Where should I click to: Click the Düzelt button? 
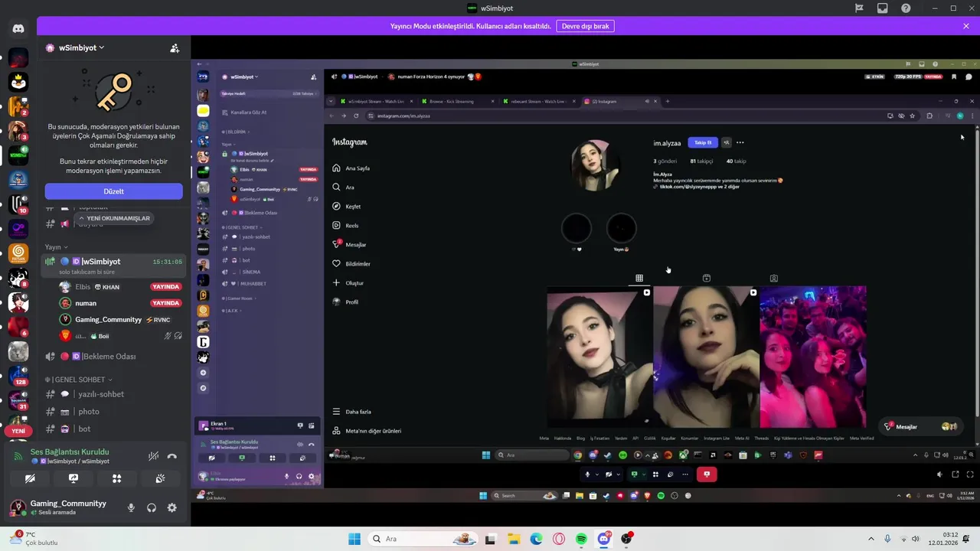(113, 191)
